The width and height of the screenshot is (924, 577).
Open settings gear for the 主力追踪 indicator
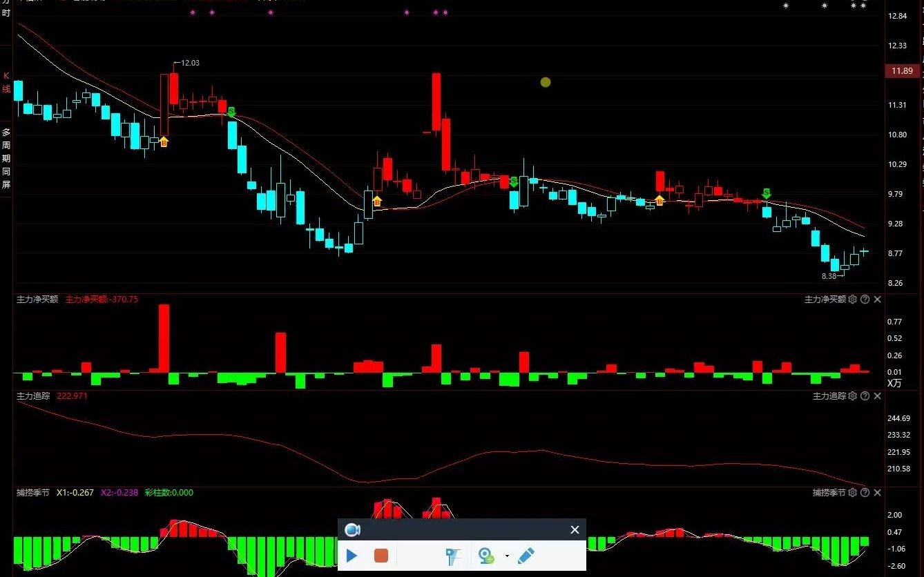(x=853, y=396)
